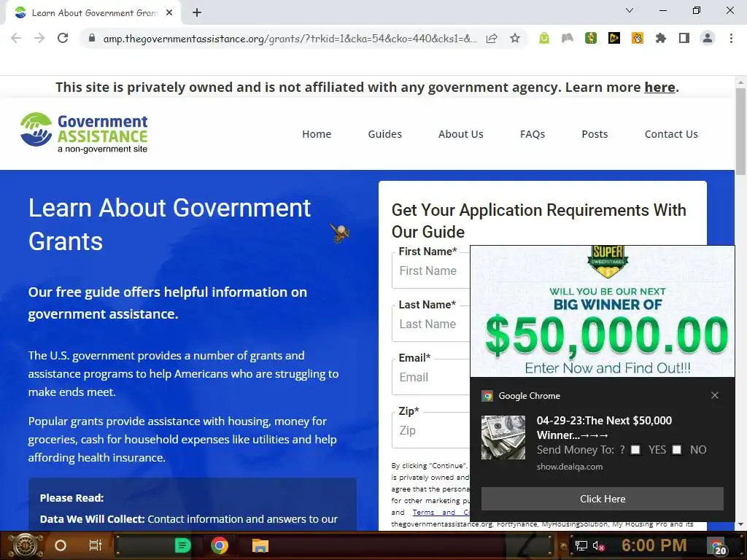Click the network icon in system tray
Viewport: 747px width, 560px height.
(x=581, y=545)
